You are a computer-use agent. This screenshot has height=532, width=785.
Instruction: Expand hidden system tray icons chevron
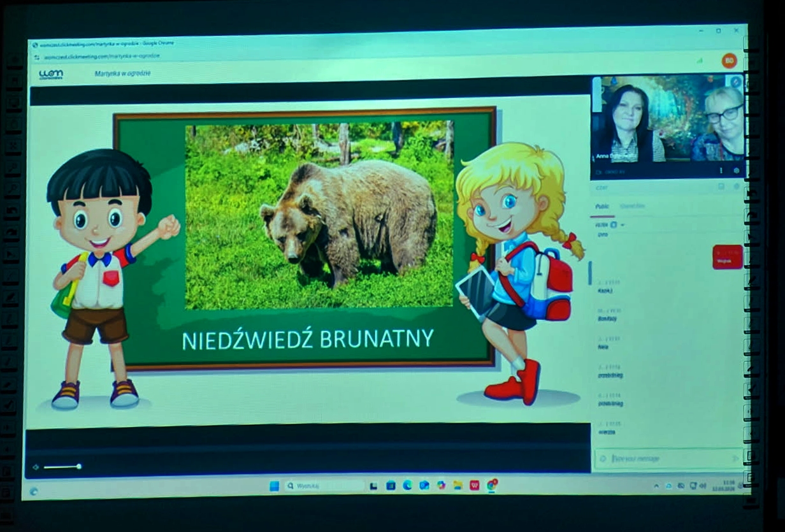(x=656, y=486)
